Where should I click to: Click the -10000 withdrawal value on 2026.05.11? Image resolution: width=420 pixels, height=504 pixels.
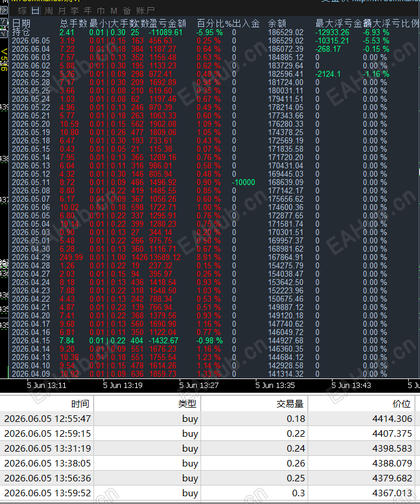243,183
